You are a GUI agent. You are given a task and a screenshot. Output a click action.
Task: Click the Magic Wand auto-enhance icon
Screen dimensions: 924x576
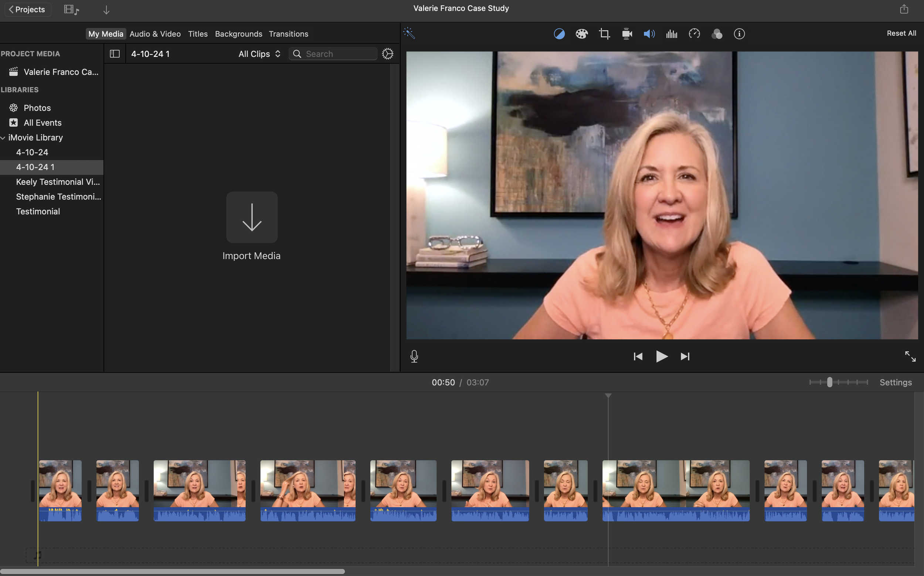click(409, 34)
